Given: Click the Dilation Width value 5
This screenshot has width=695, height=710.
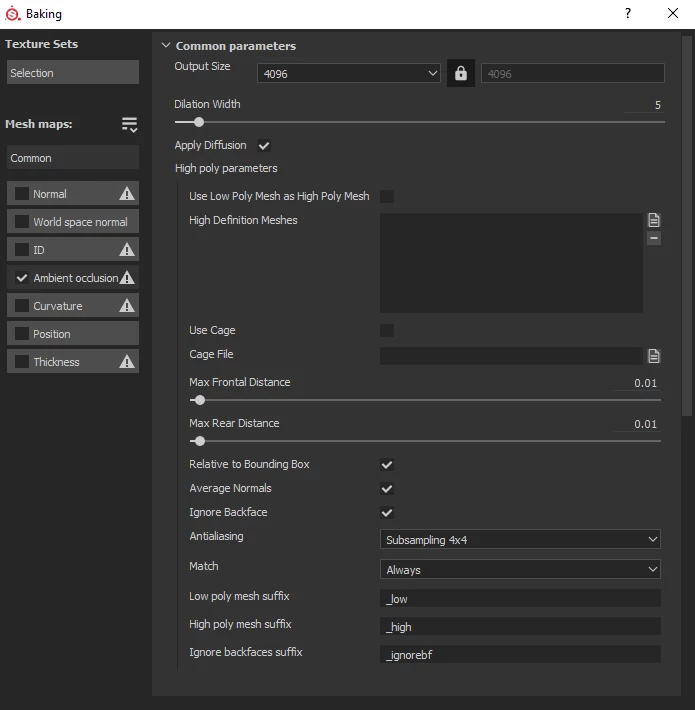Looking at the screenshot, I should [657, 105].
